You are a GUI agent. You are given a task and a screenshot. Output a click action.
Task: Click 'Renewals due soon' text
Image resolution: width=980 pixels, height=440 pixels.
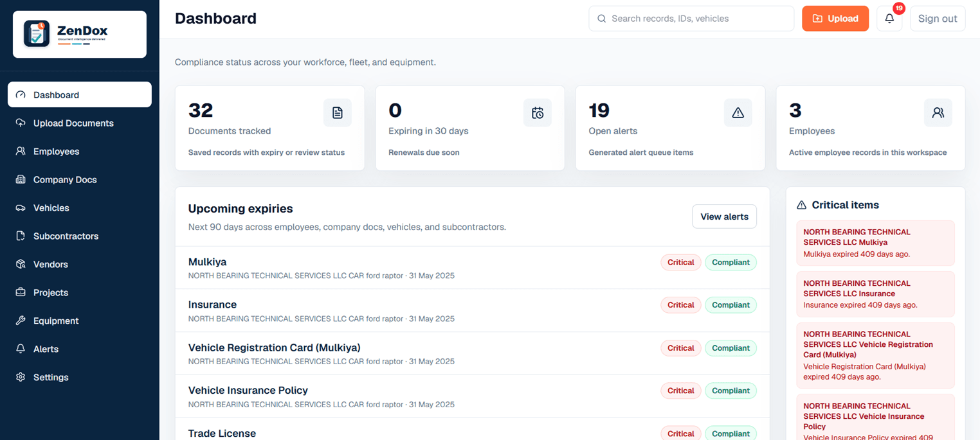pyautogui.click(x=424, y=153)
